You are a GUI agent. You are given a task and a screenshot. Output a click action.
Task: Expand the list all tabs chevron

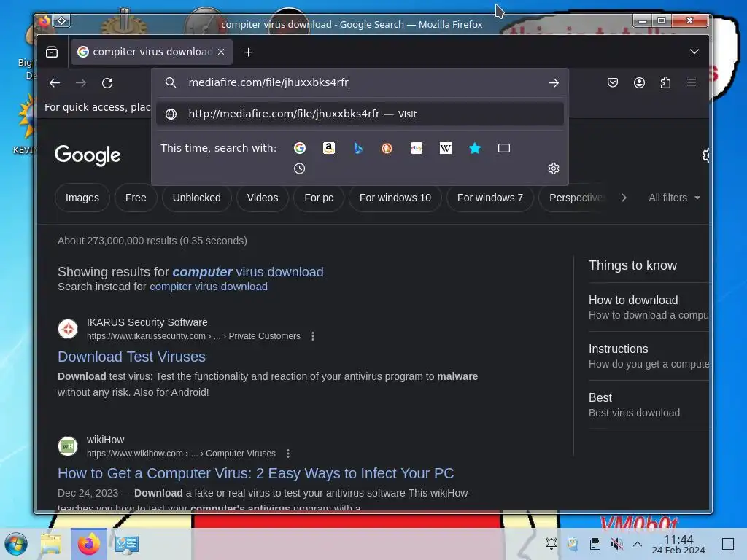[x=694, y=52]
